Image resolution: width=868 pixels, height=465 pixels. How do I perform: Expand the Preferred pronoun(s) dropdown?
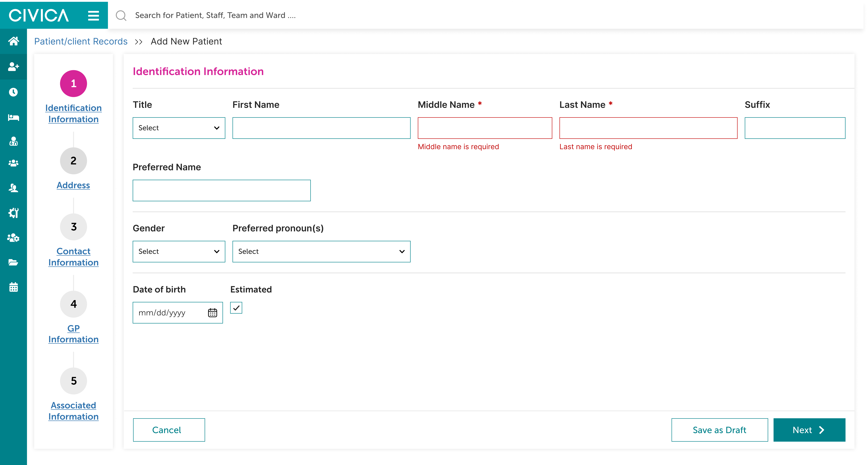[x=321, y=251]
